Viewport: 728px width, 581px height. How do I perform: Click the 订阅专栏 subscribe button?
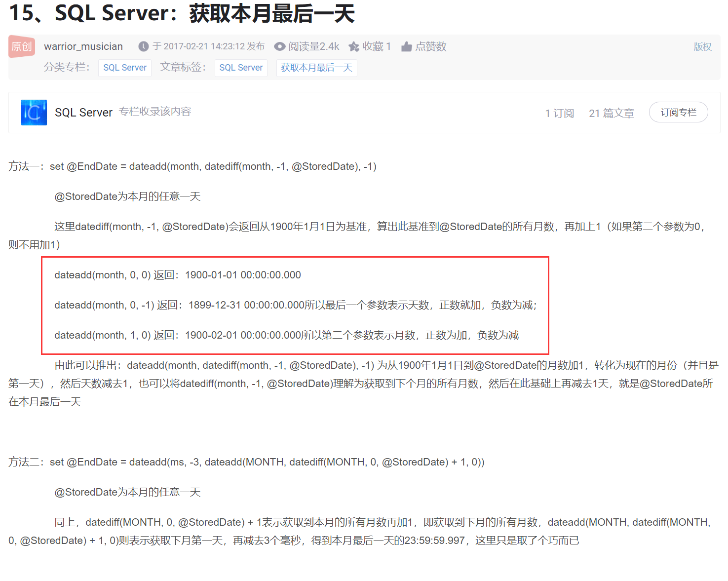678,113
